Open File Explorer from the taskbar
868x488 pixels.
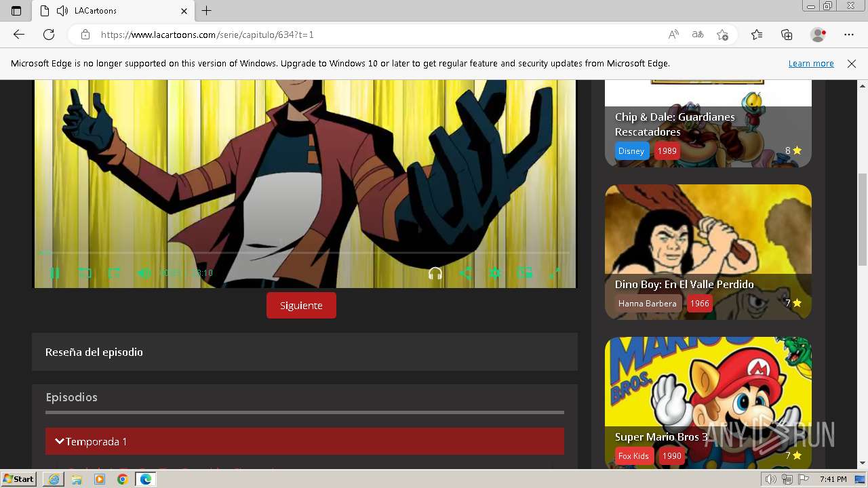pyautogui.click(x=77, y=479)
